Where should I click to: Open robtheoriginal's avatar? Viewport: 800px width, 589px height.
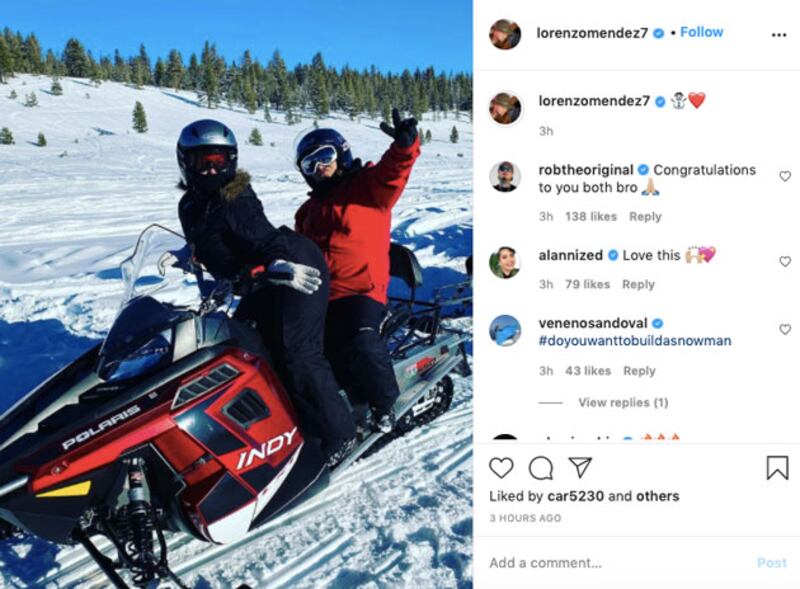505,177
